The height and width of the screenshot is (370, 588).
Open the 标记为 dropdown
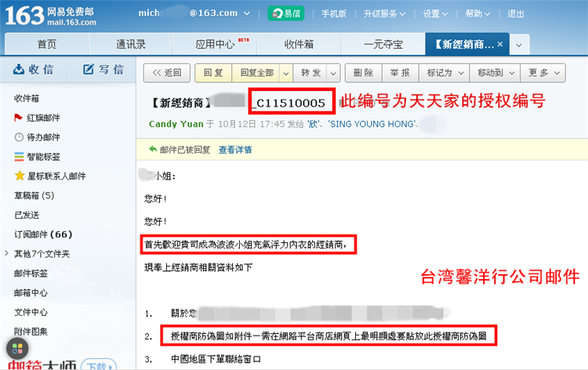(x=445, y=73)
